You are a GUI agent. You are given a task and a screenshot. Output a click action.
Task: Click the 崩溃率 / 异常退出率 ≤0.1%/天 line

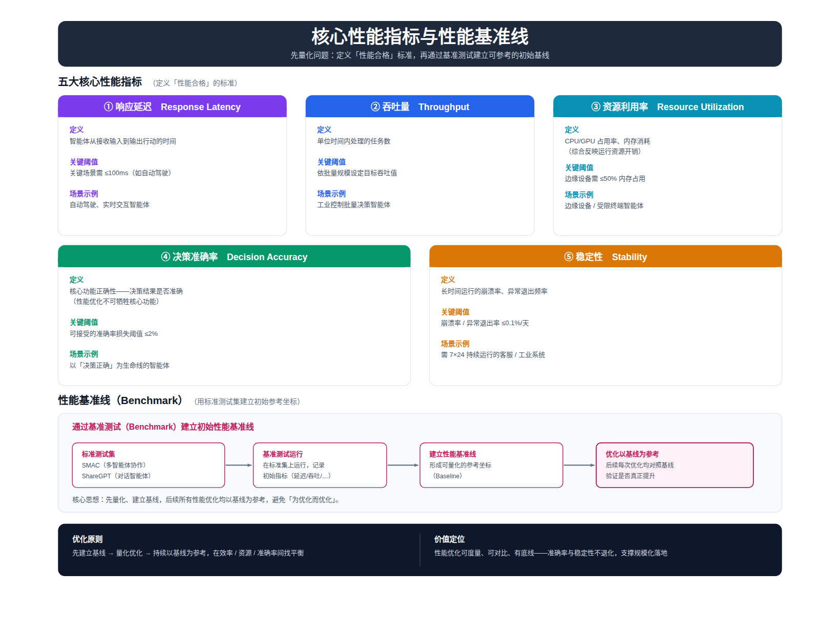[485, 323]
